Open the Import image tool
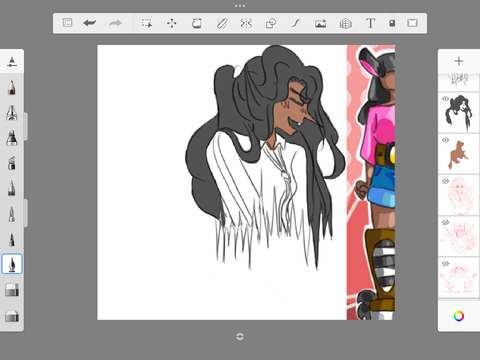The width and height of the screenshot is (480, 360). pos(321,23)
